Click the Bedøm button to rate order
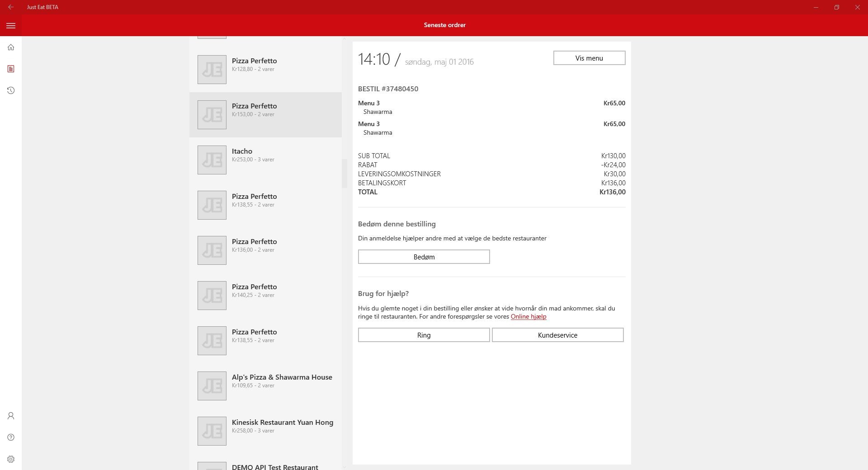The width and height of the screenshot is (868, 470). pos(424,257)
